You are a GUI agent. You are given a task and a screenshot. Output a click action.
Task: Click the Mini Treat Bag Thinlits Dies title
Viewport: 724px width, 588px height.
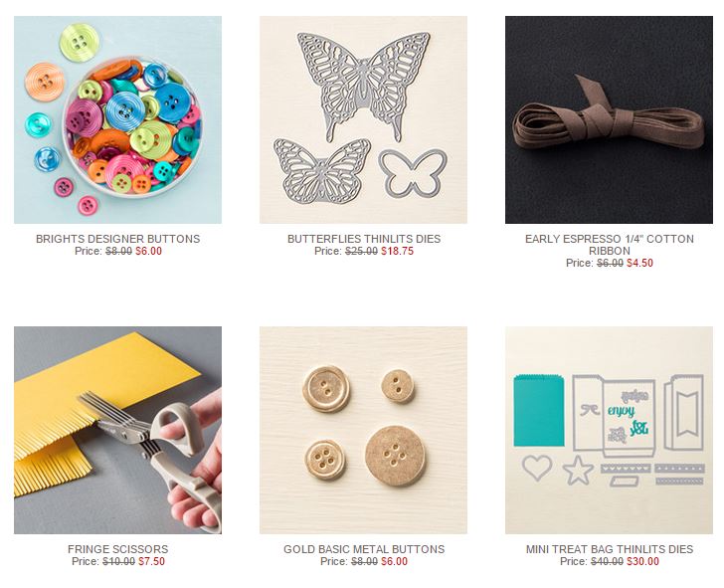tap(610, 549)
